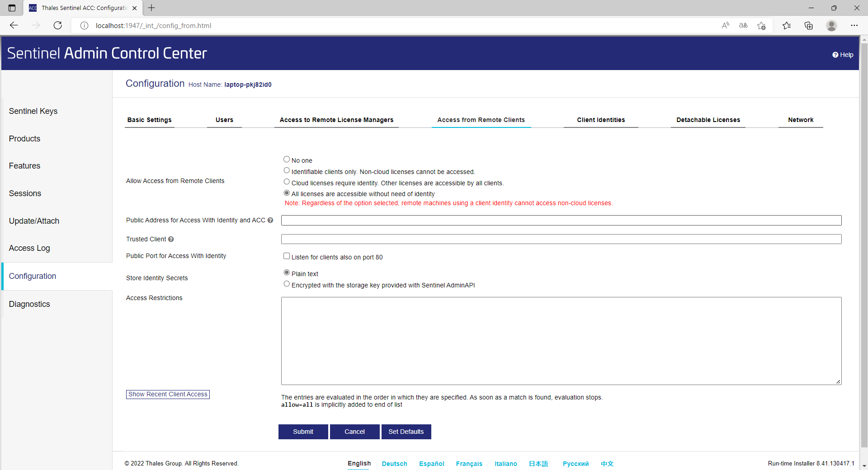This screenshot has width=868, height=470.
Task: Select 'All licenses are accessible' option
Action: tap(287, 193)
